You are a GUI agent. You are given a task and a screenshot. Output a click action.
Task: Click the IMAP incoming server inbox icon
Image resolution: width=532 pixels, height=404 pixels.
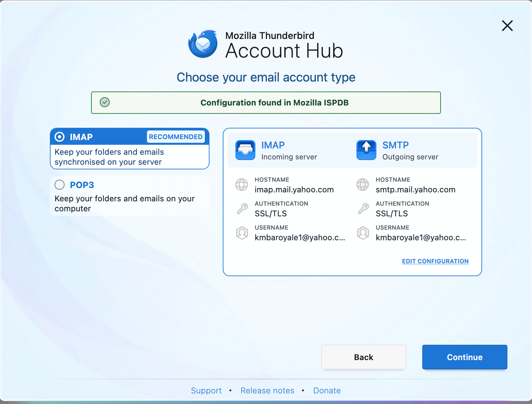[x=245, y=150]
